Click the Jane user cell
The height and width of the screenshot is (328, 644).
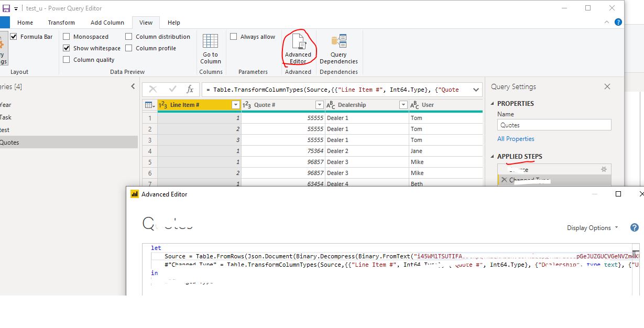(445, 151)
